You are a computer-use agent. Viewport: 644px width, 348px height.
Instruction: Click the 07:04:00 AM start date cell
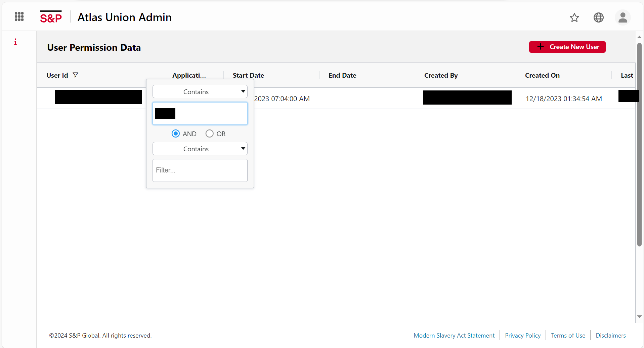tap(282, 99)
